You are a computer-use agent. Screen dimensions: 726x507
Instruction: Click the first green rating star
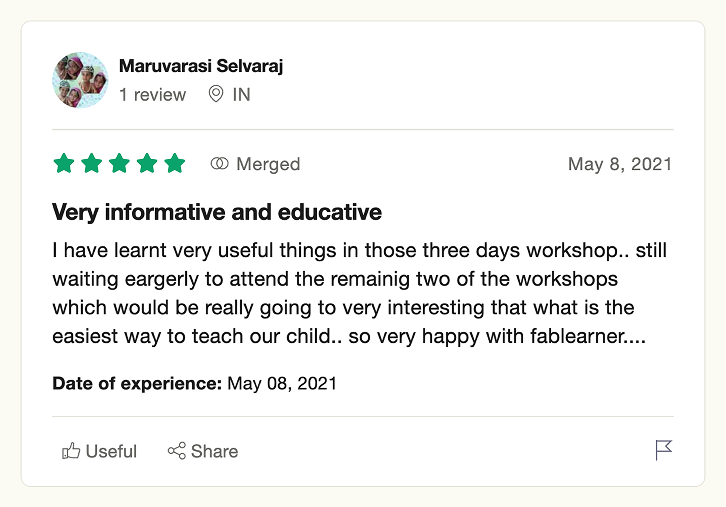point(64,163)
